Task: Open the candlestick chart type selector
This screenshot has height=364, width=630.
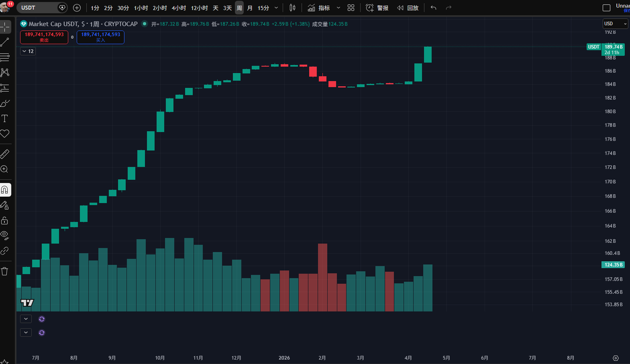Action: click(292, 8)
